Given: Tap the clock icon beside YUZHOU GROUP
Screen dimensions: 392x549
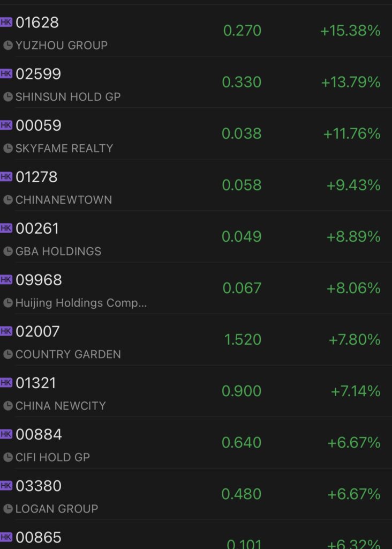Looking at the screenshot, I should point(8,46).
